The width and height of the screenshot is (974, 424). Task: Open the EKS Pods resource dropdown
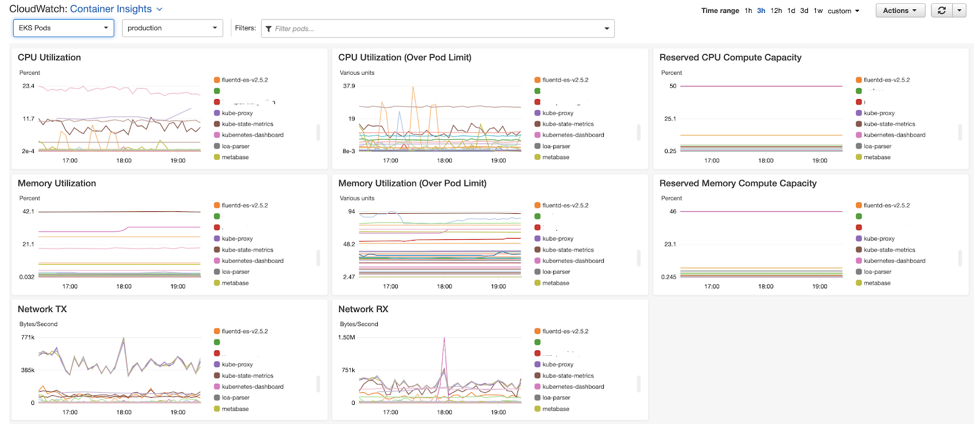(x=63, y=28)
